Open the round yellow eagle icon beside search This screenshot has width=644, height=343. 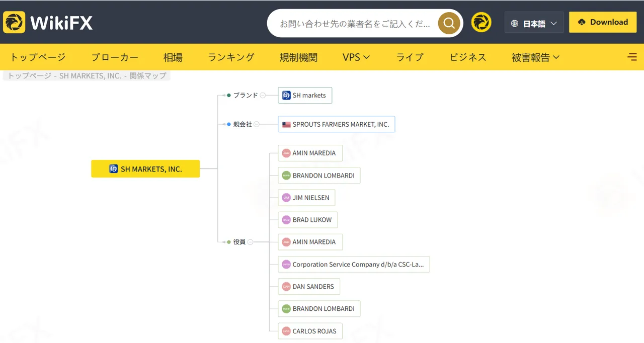tap(481, 23)
